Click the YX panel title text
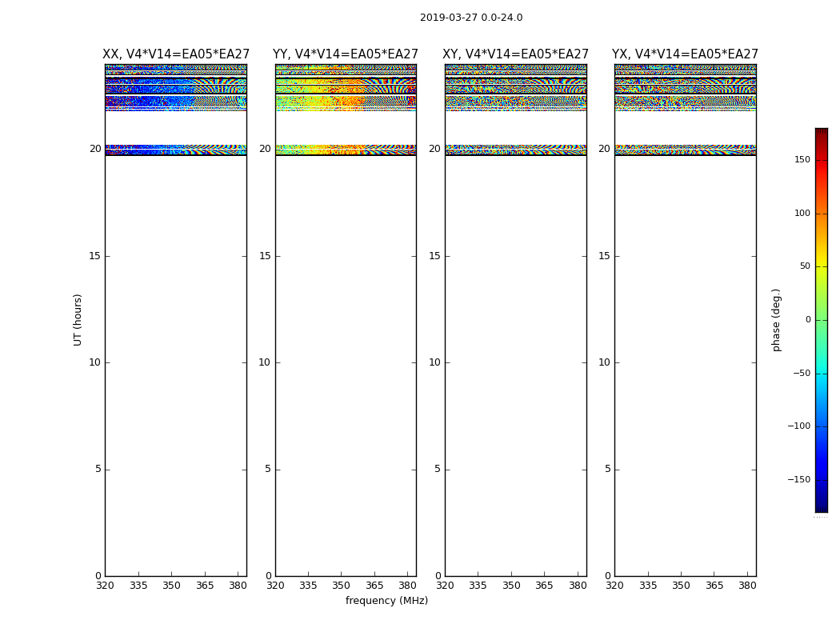This screenshot has height=640, width=840. click(x=685, y=54)
